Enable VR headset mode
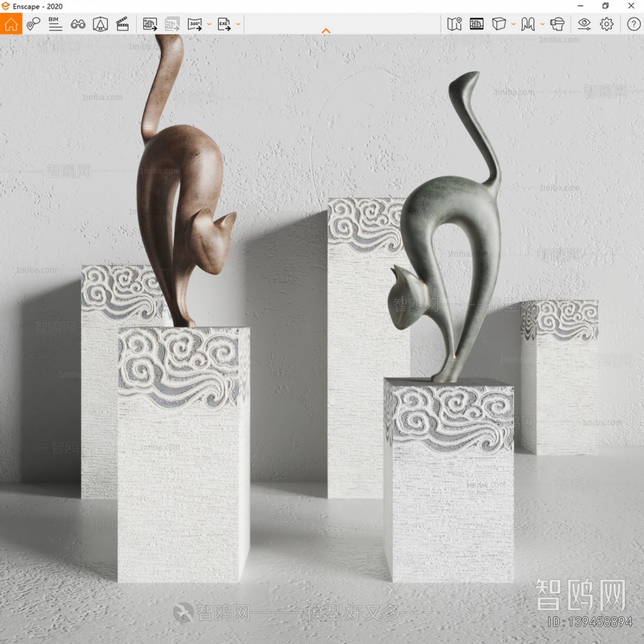Image resolution: width=644 pixels, height=644 pixels. [557, 24]
